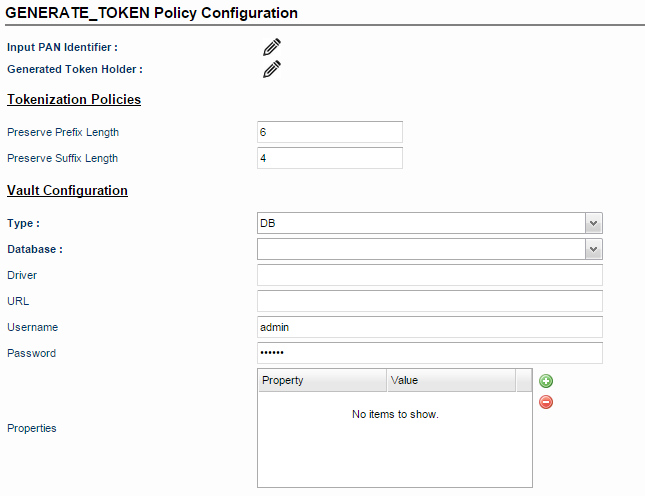Add a property with green plus icon
This screenshot has height=496, width=645.
(x=546, y=381)
